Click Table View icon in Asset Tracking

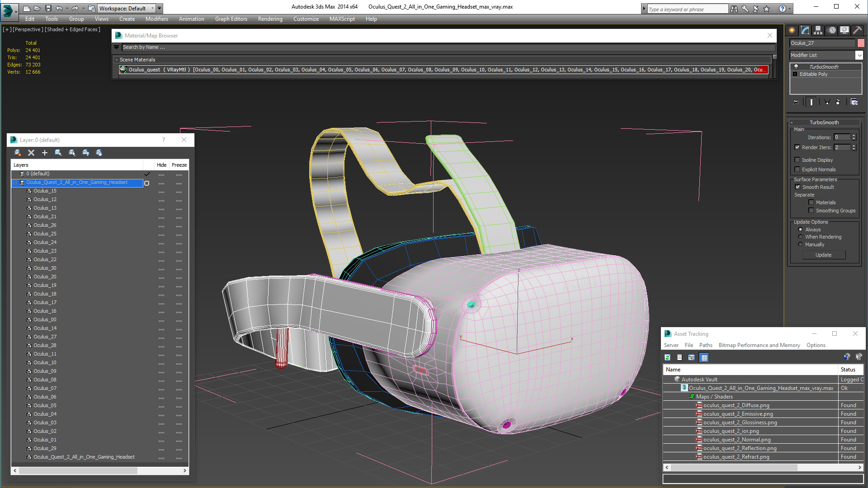704,357
